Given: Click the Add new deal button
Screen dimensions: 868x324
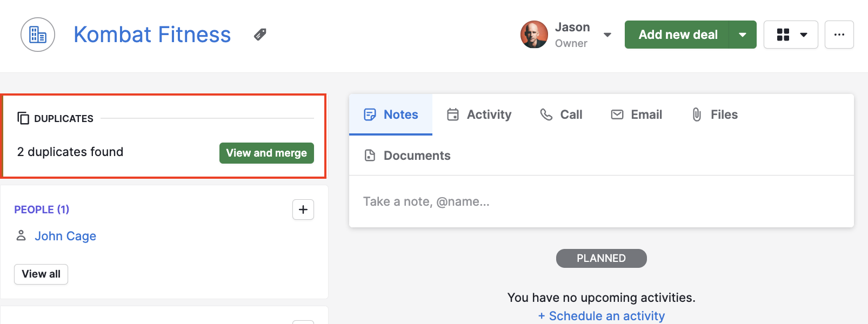Looking at the screenshot, I should [677, 35].
